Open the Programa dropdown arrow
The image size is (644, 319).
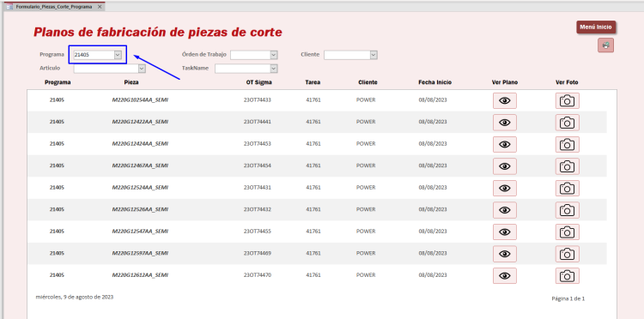118,55
